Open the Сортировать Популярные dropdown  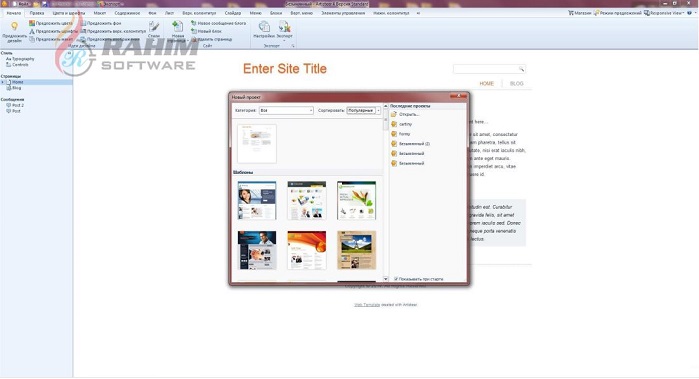(x=363, y=110)
